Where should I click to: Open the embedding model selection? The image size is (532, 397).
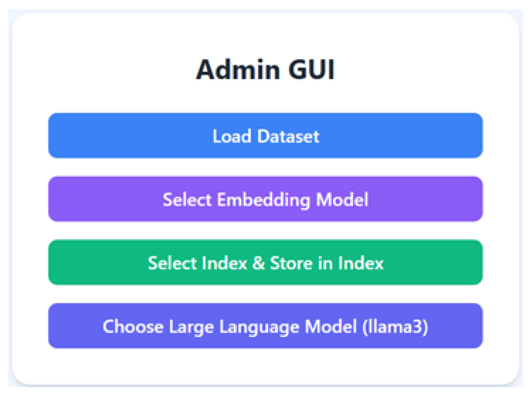265,199
